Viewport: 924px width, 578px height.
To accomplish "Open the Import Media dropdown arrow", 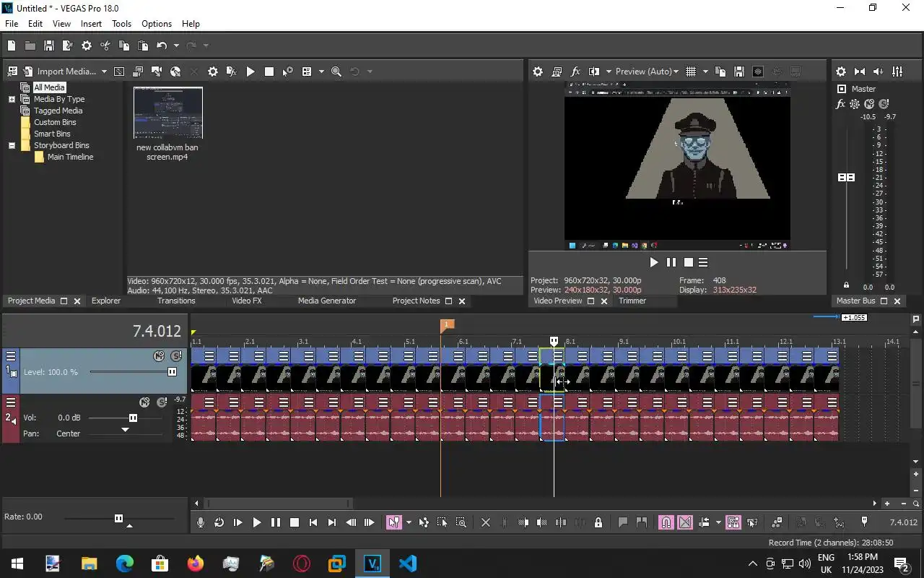I will [x=104, y=72].
